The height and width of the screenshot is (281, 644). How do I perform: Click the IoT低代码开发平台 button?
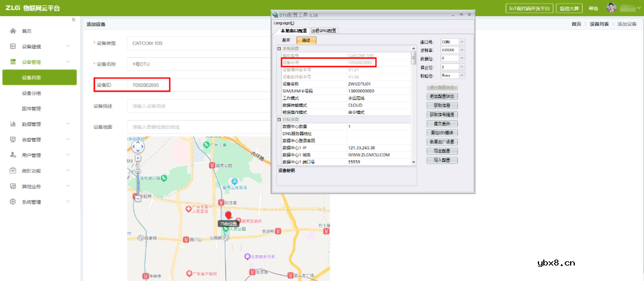[x=530, y=8]
